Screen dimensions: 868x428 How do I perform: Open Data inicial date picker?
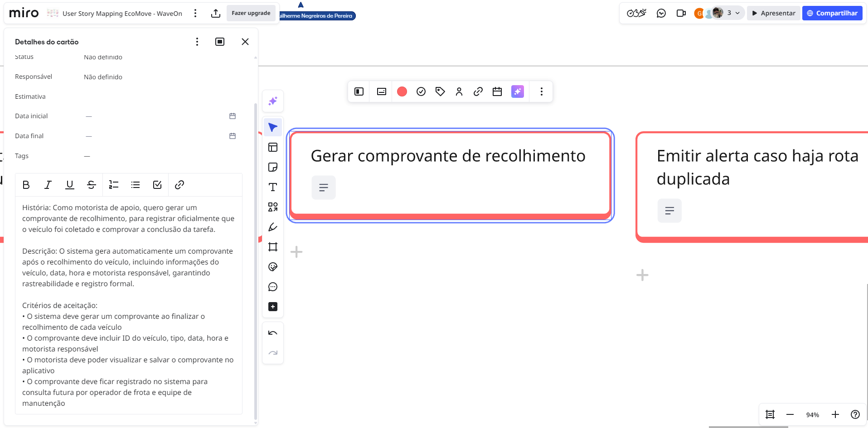233,116
